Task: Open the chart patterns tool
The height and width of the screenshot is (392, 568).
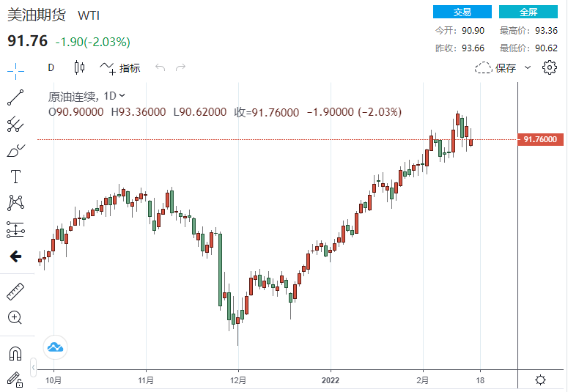Action: coord(15,203)
